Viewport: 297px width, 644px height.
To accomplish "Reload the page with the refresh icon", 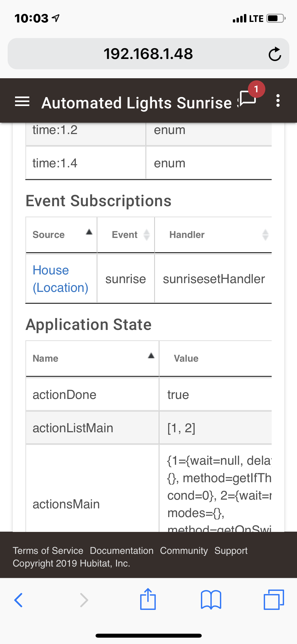I will point(275,54).
